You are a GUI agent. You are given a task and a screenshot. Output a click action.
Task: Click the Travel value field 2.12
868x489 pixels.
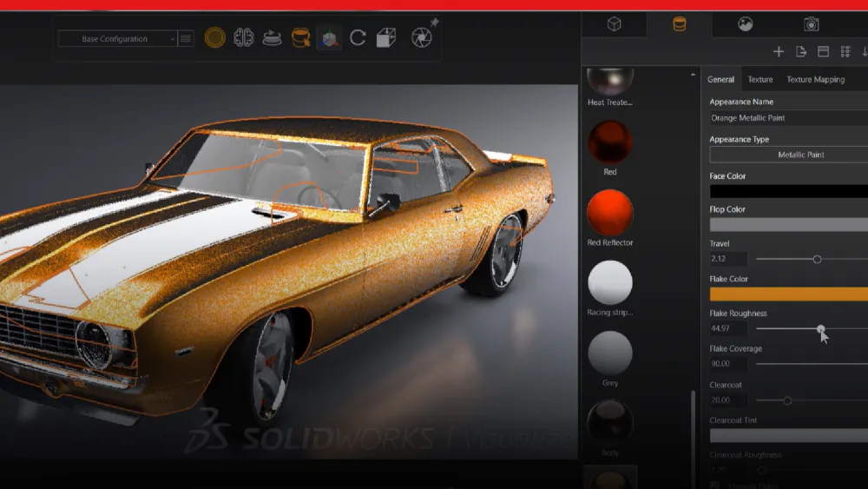(728, 259)
